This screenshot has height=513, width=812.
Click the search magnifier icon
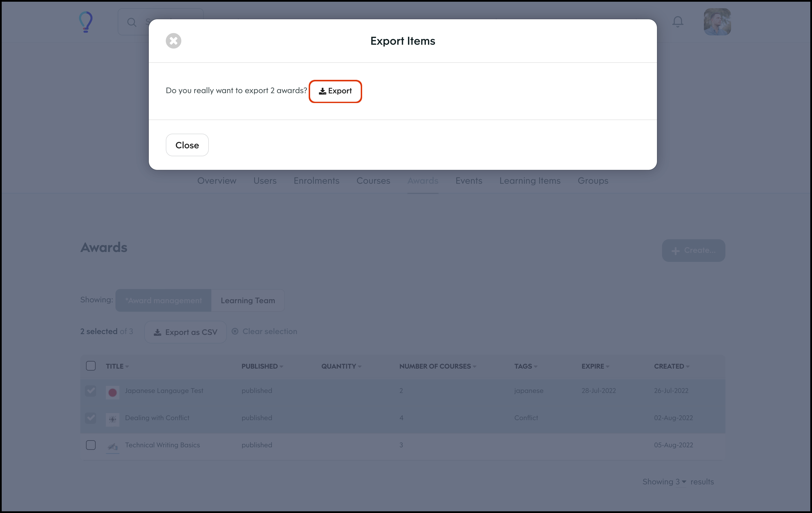tap(132, 22)
